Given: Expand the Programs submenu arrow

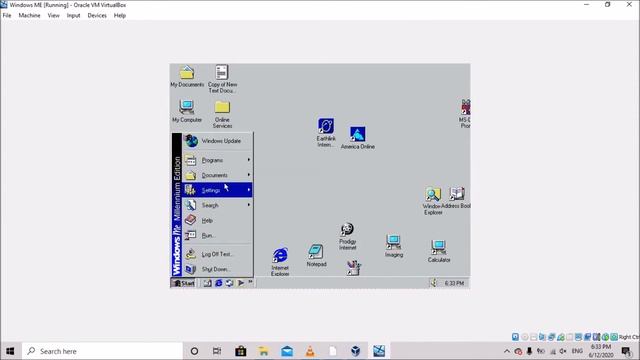Looking at the screenshot, I should point(249,160).
